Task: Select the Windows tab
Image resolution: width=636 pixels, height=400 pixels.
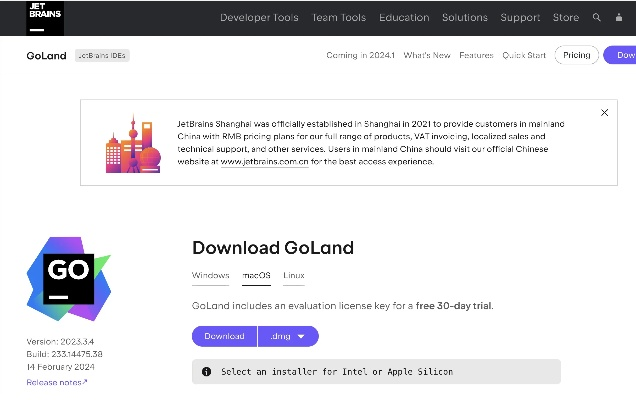Action: [x=210, y=275]
